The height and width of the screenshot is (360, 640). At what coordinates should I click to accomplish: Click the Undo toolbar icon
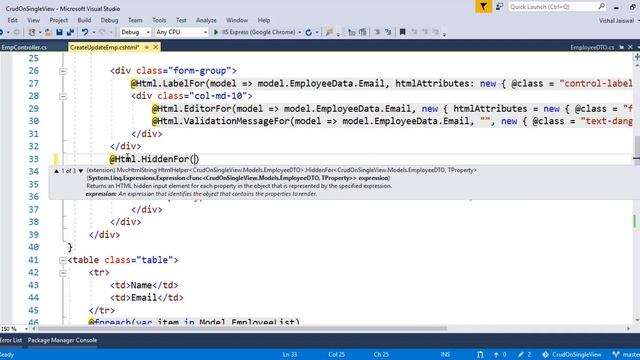(85, 32)
